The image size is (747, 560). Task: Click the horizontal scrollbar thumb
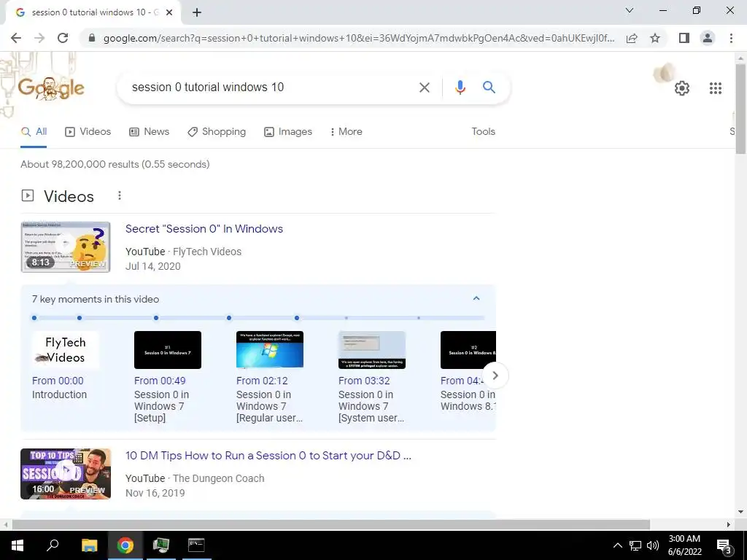click(x=330, y=524)
